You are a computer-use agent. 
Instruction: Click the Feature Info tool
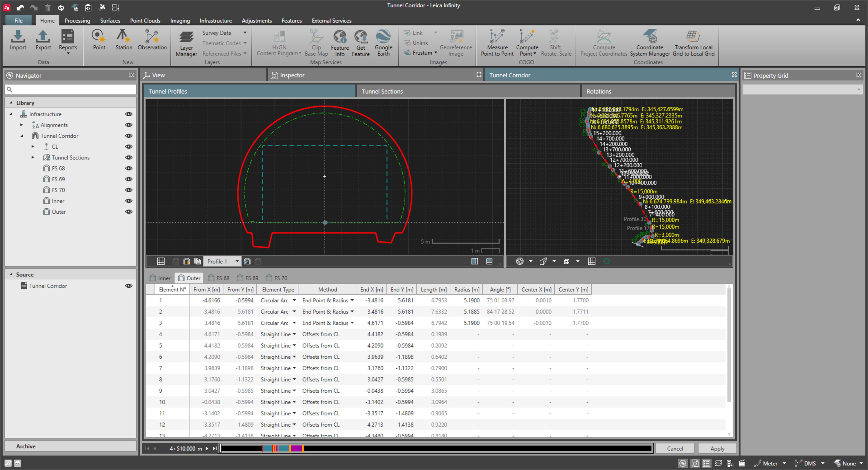coord(340,43)
